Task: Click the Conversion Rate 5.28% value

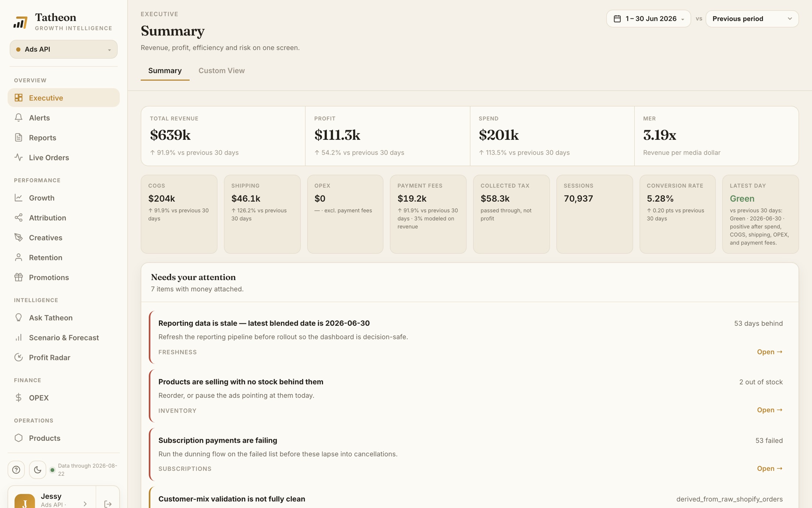Action: (660, 198)
